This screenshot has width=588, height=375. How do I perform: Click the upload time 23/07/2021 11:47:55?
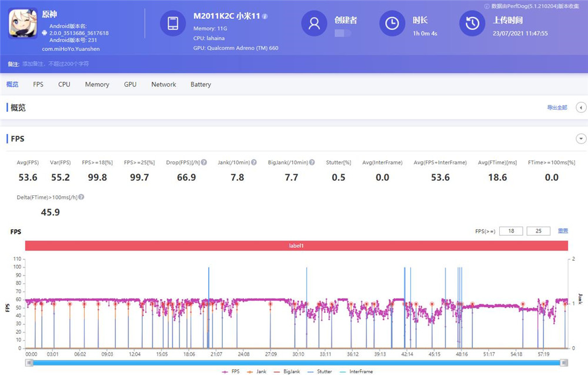520,34
